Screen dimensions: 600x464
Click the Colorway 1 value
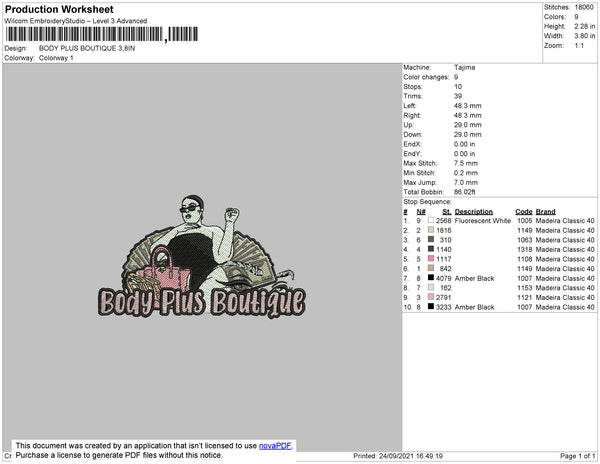[x=56, y=58]
